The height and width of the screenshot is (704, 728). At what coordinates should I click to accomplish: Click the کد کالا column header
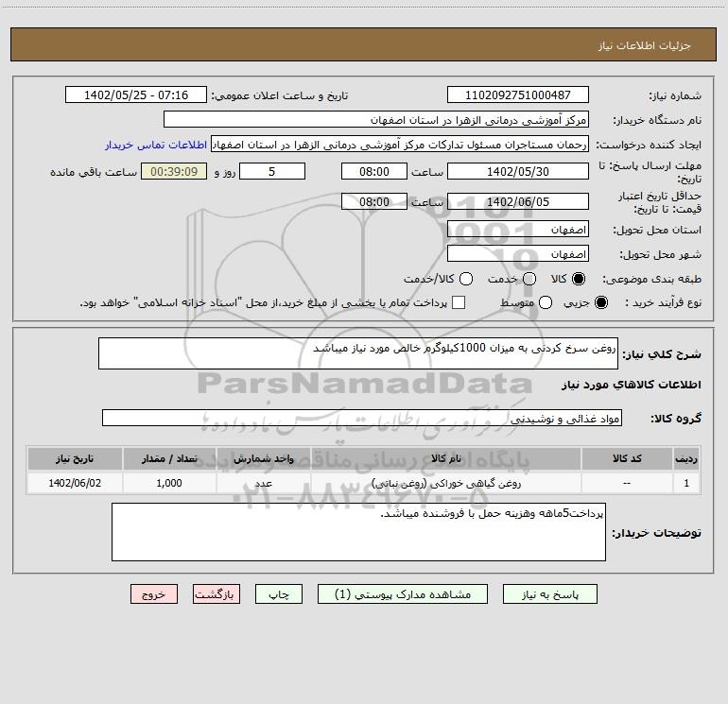(x=627, y=458)
